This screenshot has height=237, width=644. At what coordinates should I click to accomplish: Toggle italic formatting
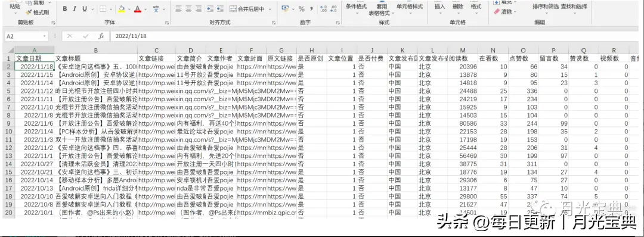point(75,9)
